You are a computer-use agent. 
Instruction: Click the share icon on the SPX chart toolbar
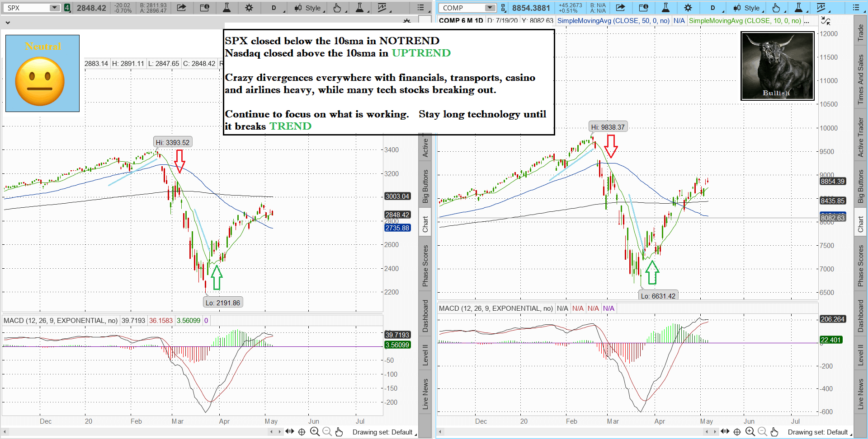(x=181, y=8)
